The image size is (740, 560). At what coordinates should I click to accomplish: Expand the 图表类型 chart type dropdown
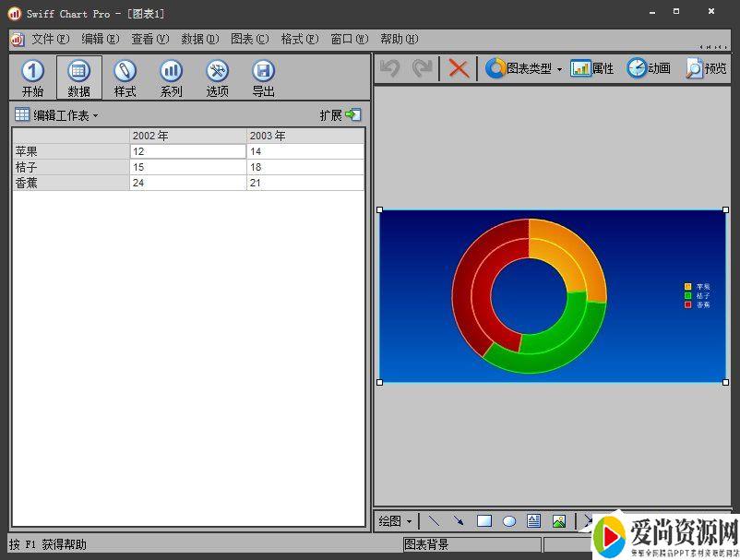click(524, 68)
